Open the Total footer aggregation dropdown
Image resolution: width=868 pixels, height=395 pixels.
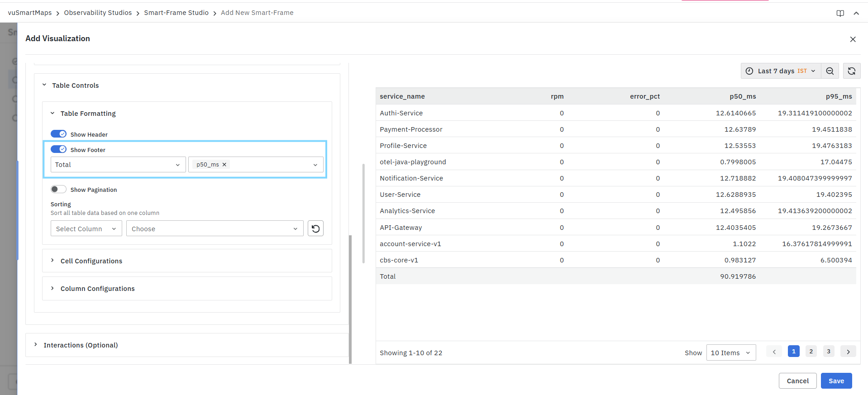click(118, 165)
